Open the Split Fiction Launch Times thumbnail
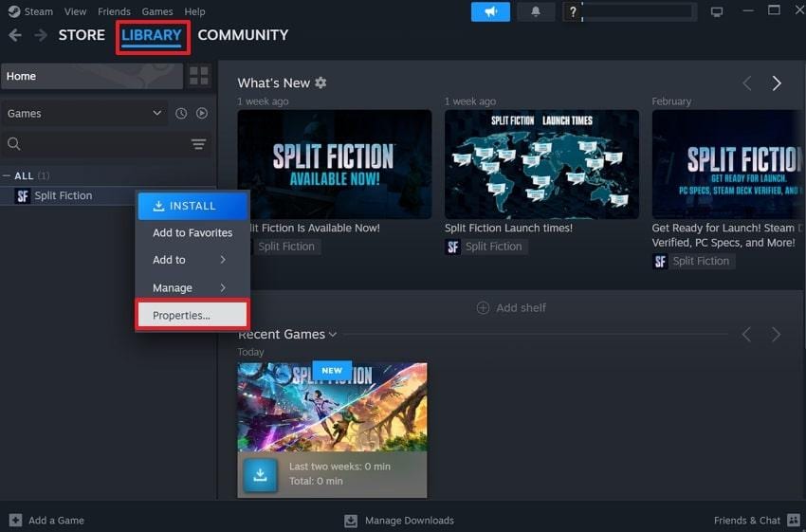This screenshot has width=806, height=532. [x=541, y=164]
